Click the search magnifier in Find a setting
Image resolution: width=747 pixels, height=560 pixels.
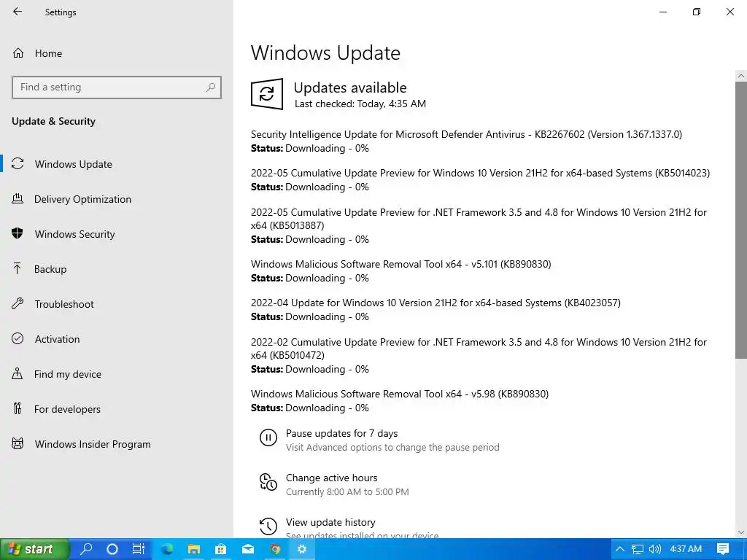[211, 87]
